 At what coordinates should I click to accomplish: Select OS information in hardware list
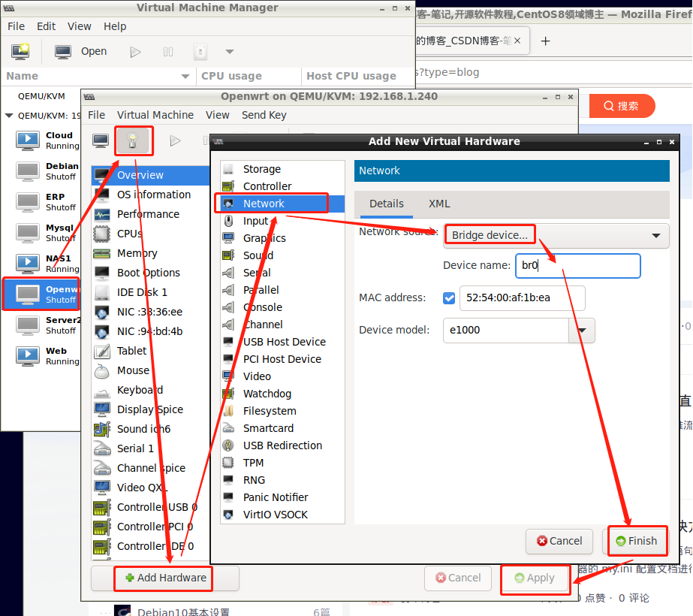point(151,195)
